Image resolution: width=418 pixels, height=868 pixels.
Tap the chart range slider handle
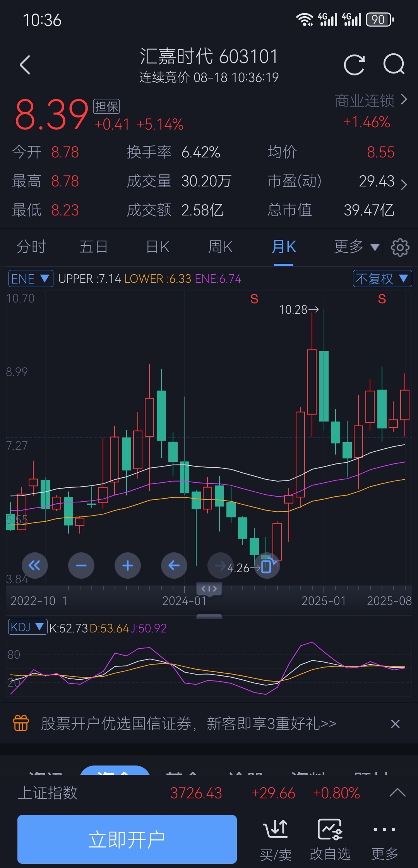209,588
